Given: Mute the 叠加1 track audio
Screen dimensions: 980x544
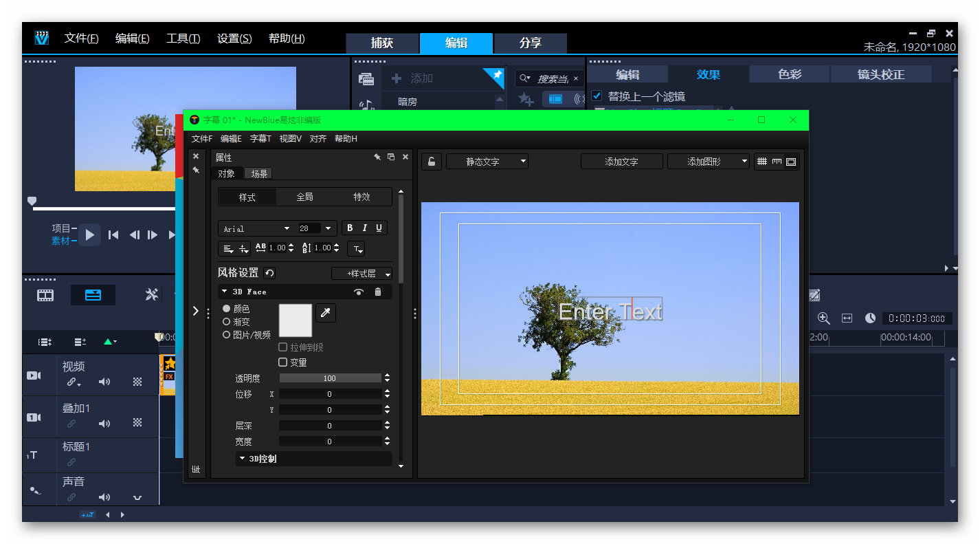Looking at the screenshot, I should pos(104,423).
